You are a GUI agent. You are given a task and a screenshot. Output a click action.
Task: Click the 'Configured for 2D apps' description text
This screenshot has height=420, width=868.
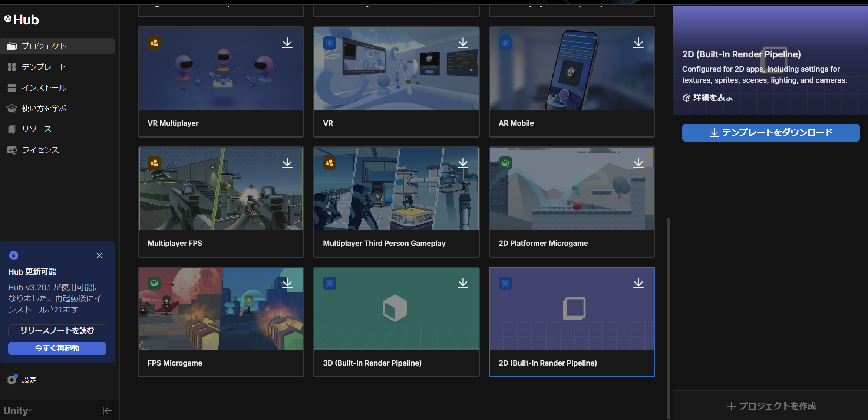[765, 75]
